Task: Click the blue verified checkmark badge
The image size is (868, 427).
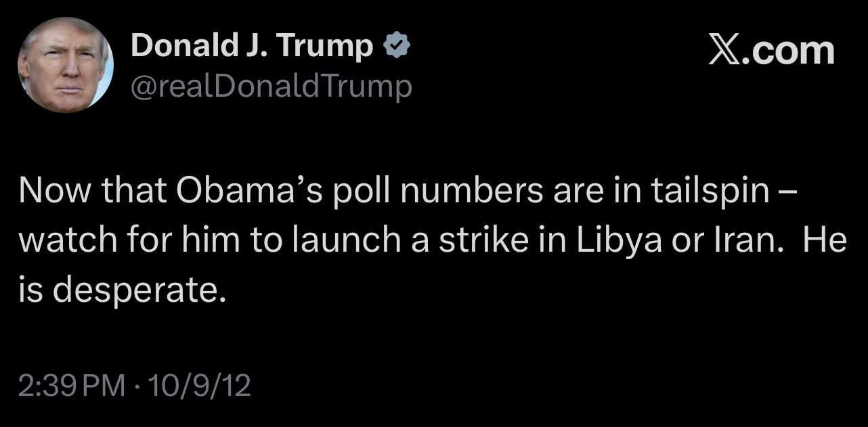Action: (395, 46)
